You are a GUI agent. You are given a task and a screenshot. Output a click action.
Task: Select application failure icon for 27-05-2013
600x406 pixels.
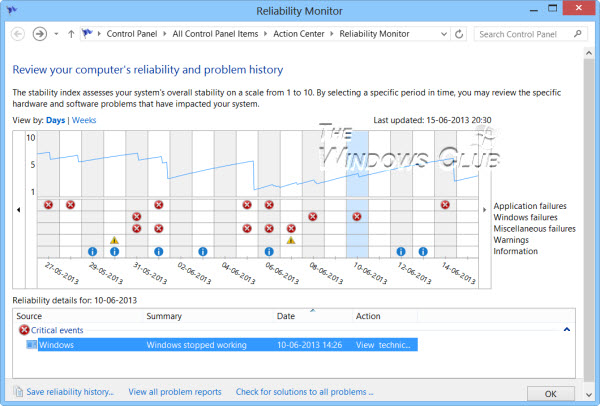pyautogui.click(x=48, y=205)
